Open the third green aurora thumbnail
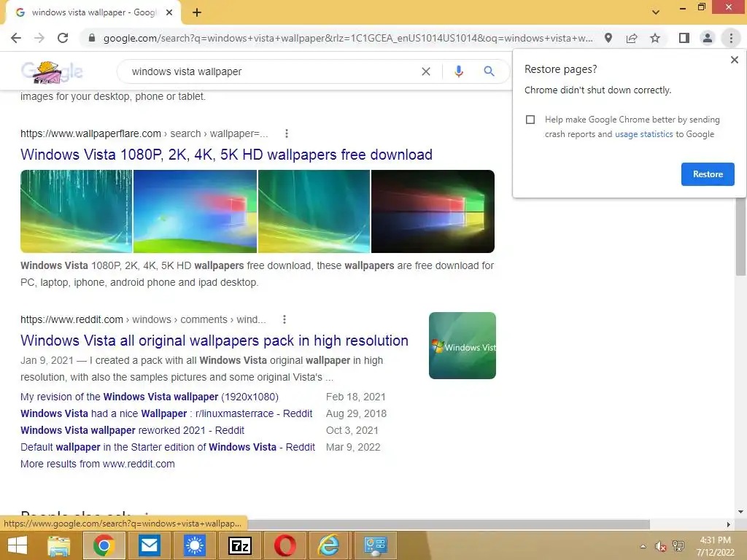The height and width of the screenshot is (560, 747). tap(314, 211)
